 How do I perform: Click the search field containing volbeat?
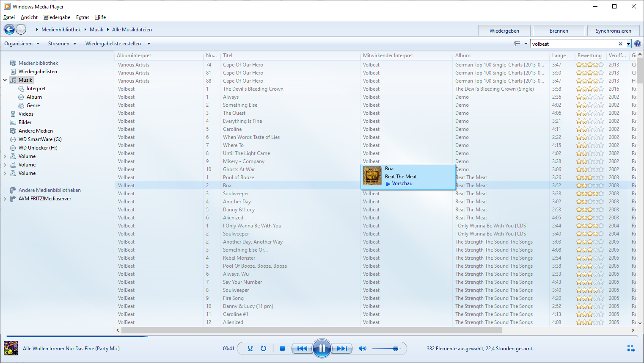click(x=574, y=44)
